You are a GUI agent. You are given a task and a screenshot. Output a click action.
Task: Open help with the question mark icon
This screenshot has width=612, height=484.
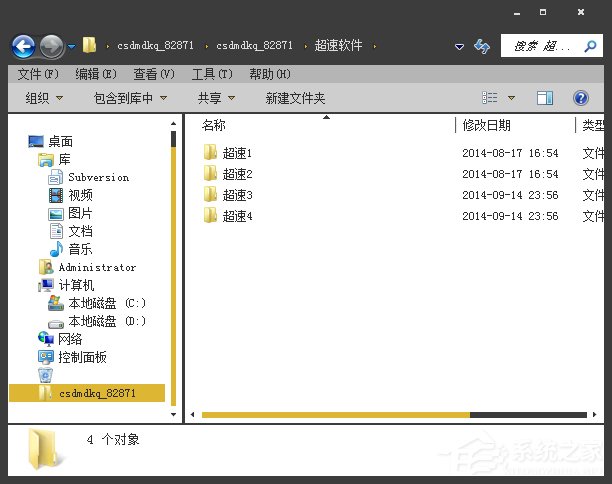(x=581, y=98)
